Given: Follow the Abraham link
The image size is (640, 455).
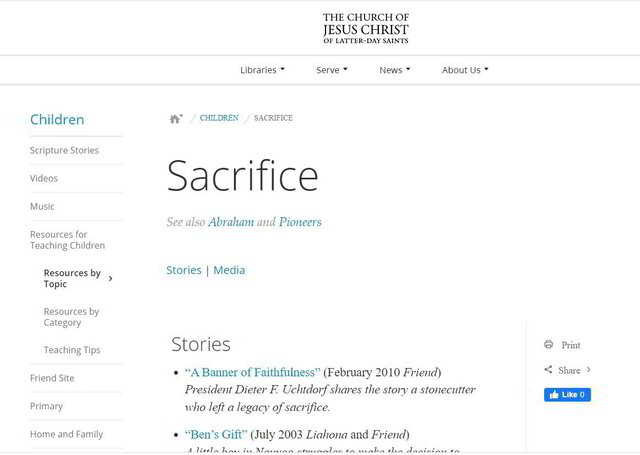Looking at the screenshot, I should [231, 222].
